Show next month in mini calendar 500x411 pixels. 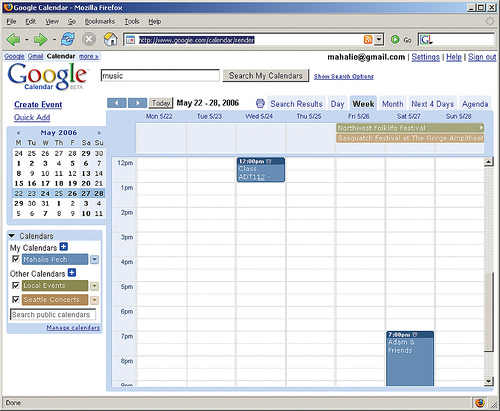[99, 133]
